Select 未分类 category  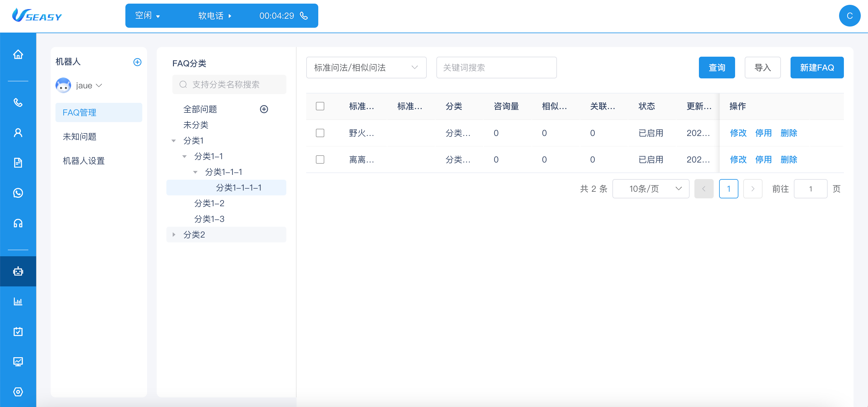click(x=196, y=125)
